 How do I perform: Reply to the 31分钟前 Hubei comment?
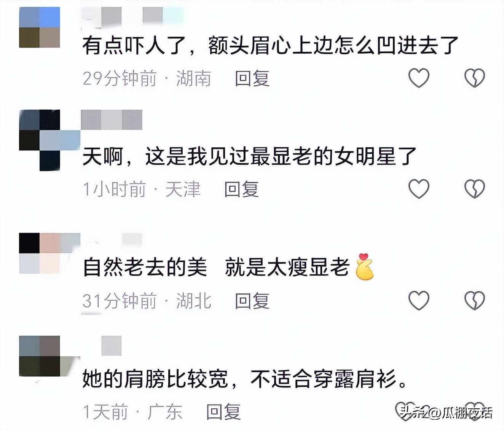(252, 301)
